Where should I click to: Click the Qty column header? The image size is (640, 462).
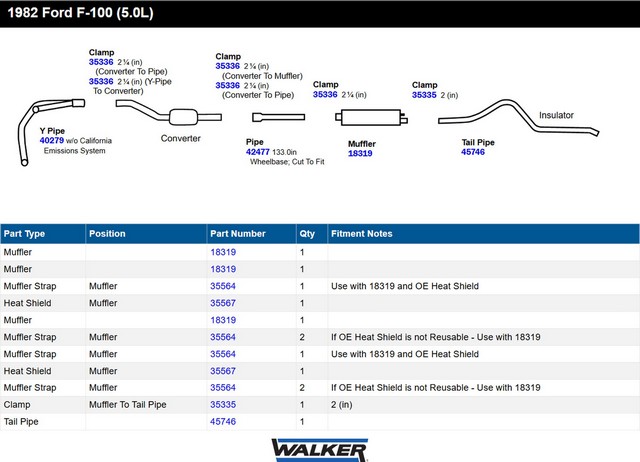pyautogui.click(x=307, y=234)
